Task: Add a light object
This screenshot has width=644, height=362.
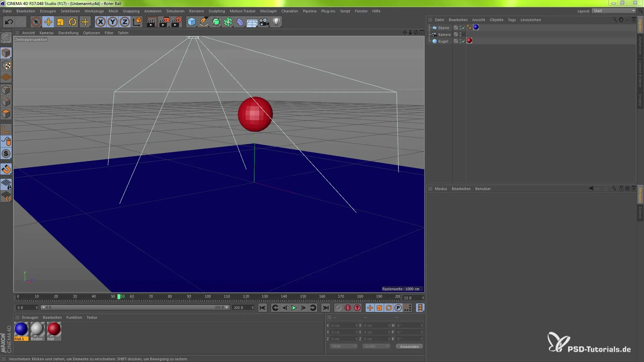Action: 276,22
